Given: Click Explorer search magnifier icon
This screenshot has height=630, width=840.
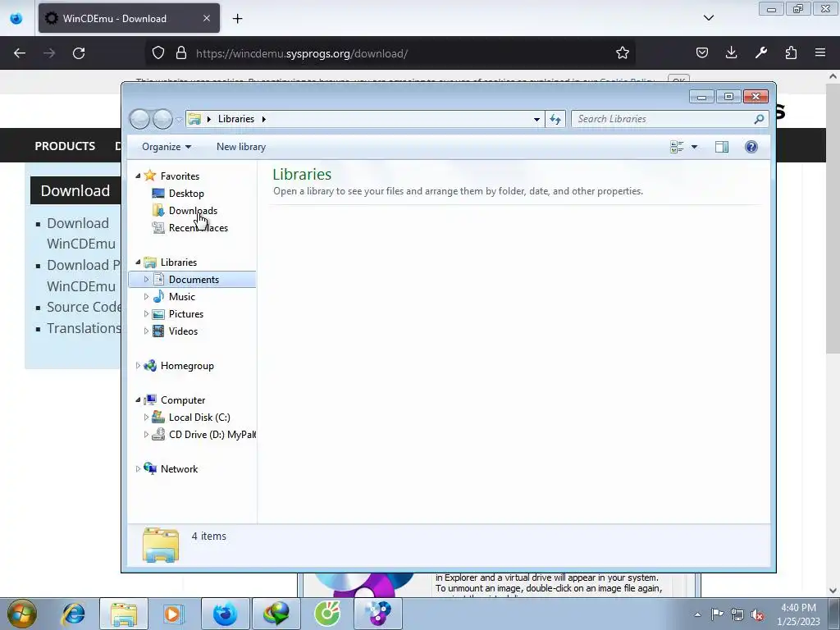Looking at the screenshot, I should click(x=759, y=119).
